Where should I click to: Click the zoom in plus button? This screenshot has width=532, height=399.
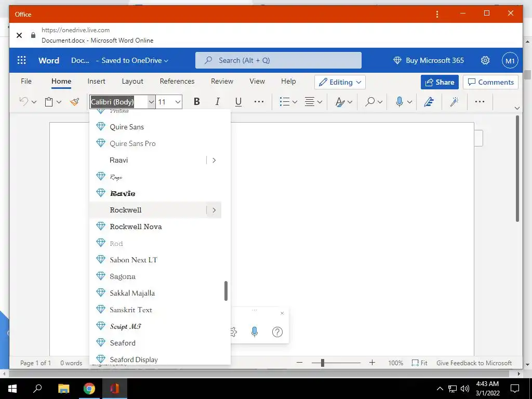click(372, 363)
